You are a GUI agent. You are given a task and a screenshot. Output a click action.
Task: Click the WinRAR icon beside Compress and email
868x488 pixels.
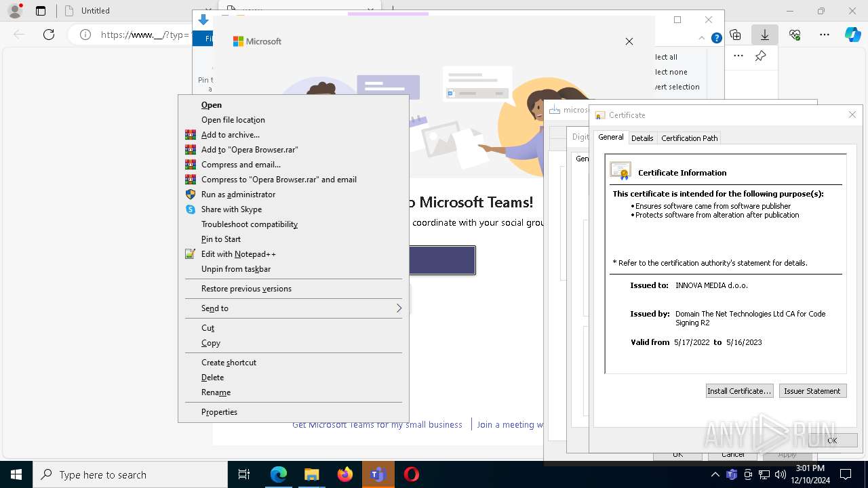[191, 165]
